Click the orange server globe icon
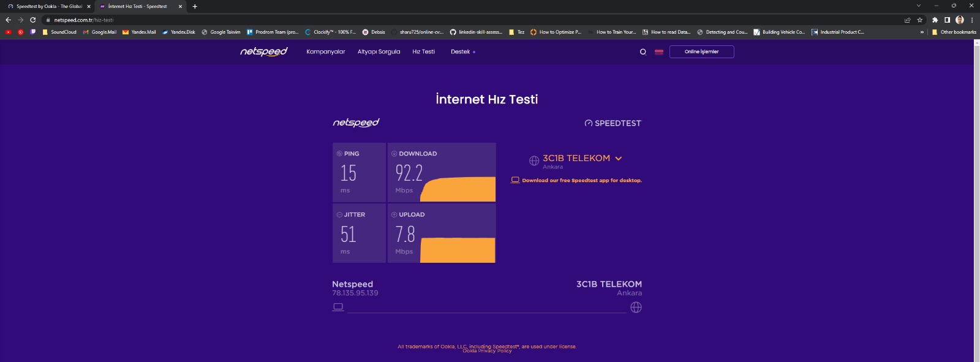This screenshot has width=980, height=362. click(534, 160)
